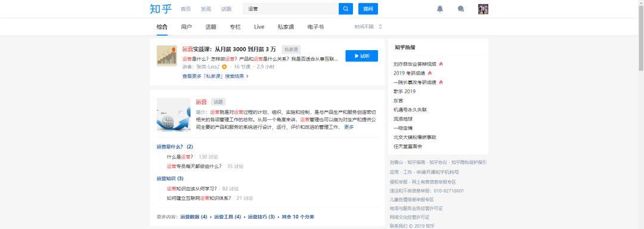Expand the topic intro with 更多
Viewport: 644px width, 229px height.
[349, 127]
